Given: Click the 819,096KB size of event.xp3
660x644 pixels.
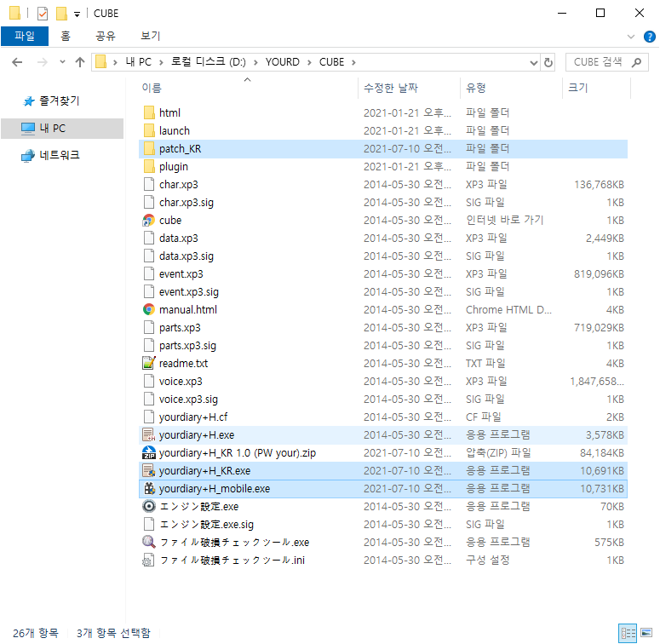Looking at the screenshot, I should pyautogui.click(x=599, y=274).
